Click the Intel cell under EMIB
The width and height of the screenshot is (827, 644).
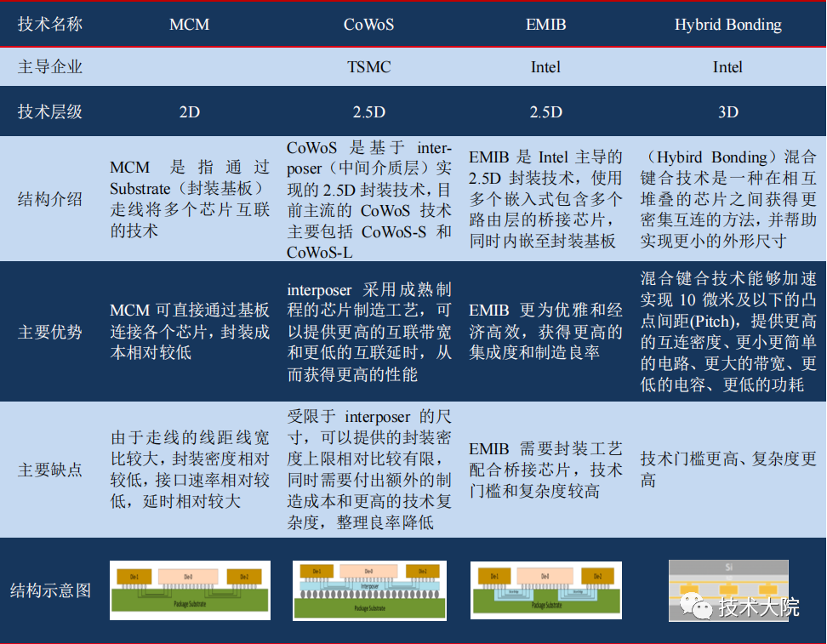545,66
